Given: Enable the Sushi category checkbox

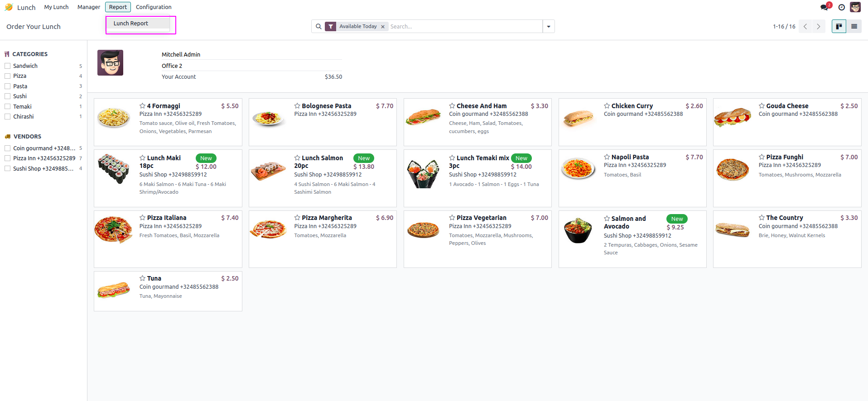Looking at the screenshot, I should click(x=8, y=96).
